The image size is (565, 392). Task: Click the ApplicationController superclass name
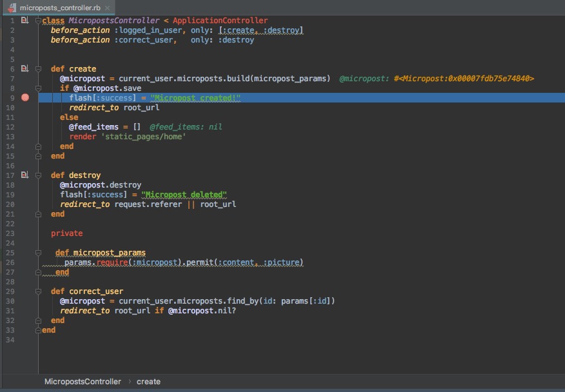point(220,21)
